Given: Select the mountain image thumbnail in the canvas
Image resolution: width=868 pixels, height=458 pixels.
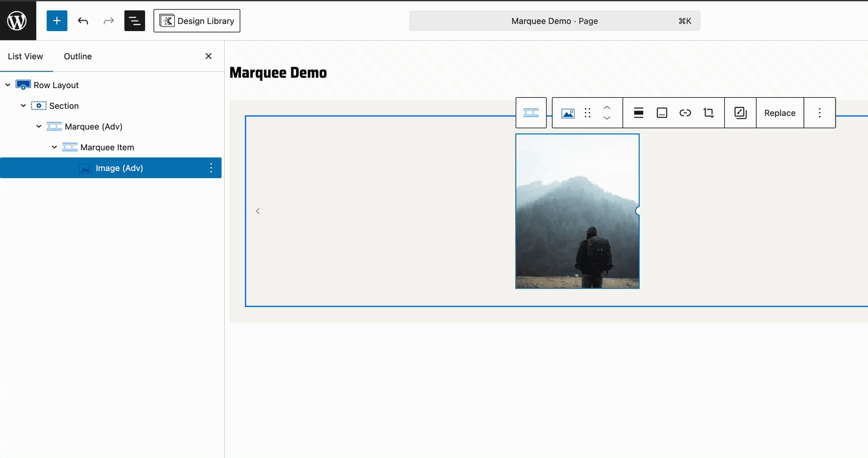Looking at the screenshot, I should tap(577, 211).
